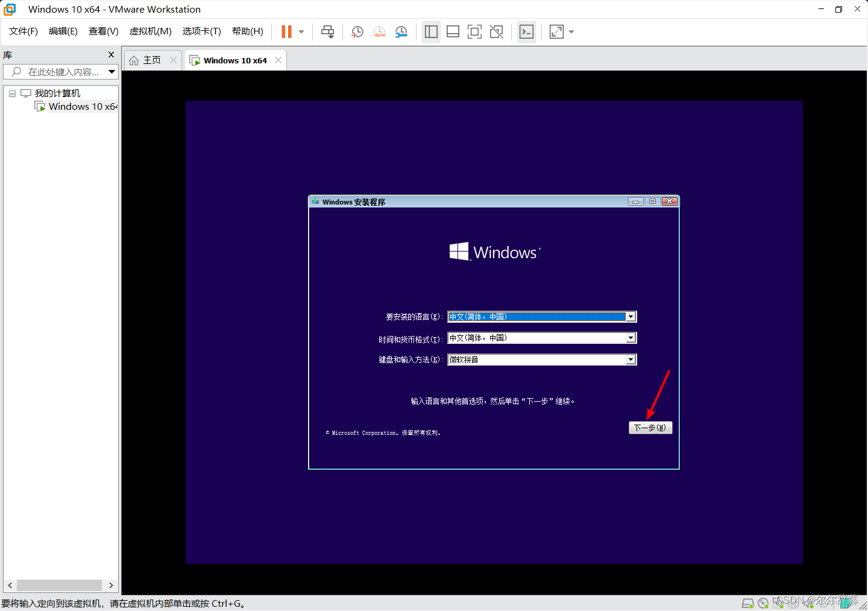
Task: Switch to Unity mode icon
Action: click(x=496, y=32)
